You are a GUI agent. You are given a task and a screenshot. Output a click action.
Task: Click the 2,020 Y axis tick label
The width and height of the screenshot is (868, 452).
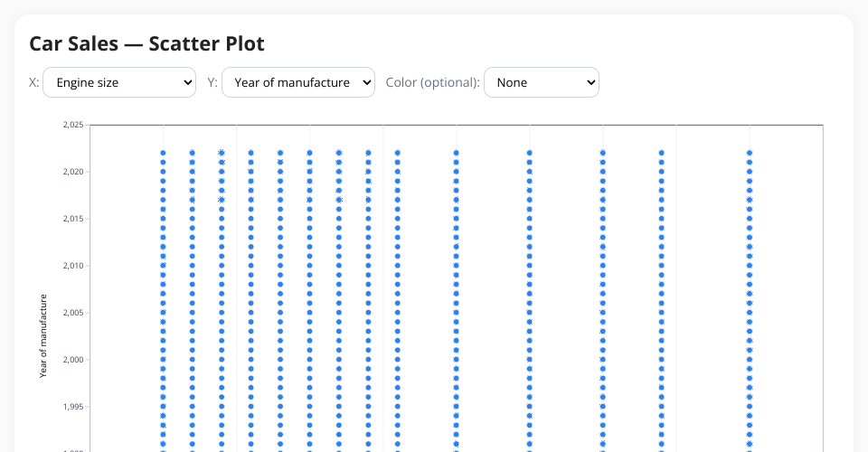tap(73, 172)
